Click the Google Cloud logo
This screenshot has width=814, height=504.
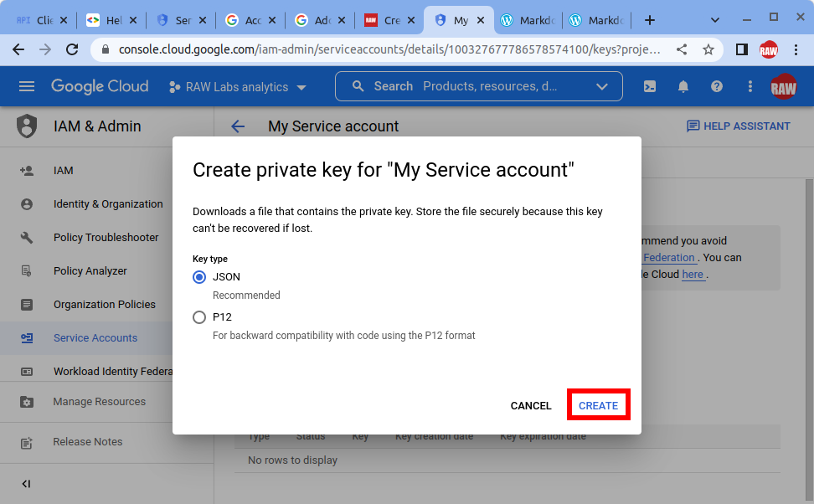pos(100,86)
